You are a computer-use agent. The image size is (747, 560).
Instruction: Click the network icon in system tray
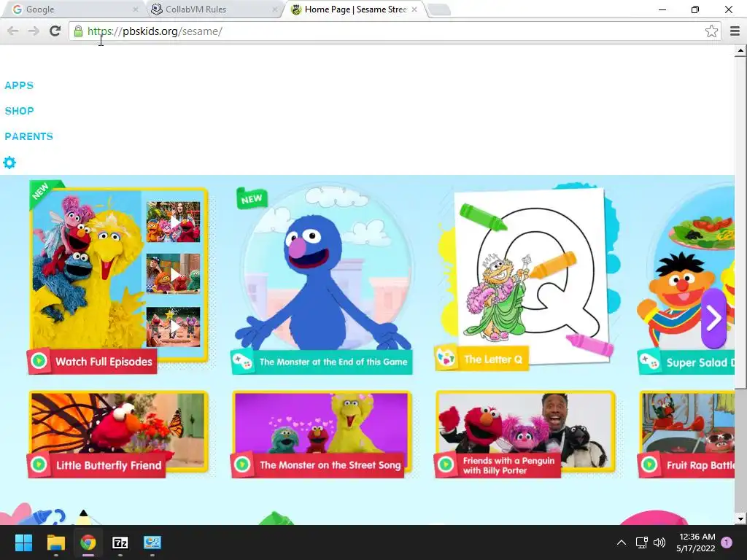pyautogui.click(x=641, y=542)
